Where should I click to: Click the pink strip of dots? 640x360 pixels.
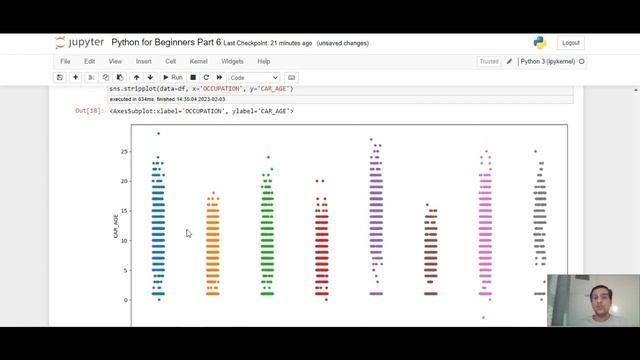click(485, 235)
